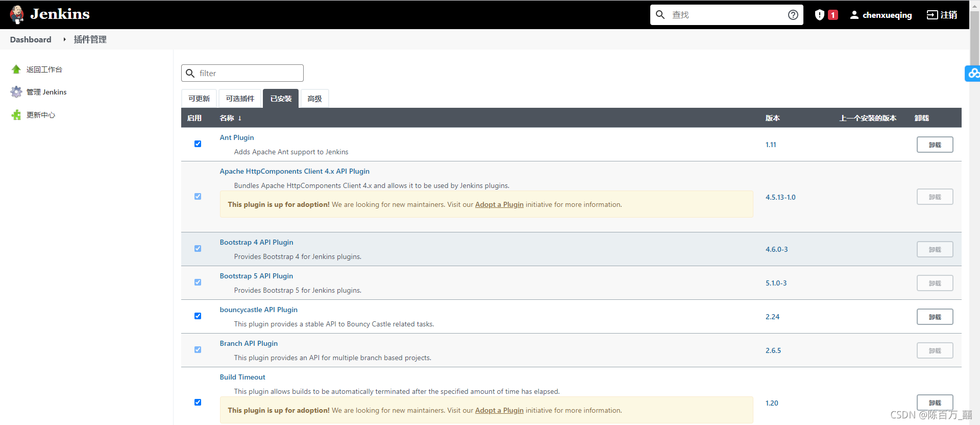Open the Ant Plugin link
Viewport: 980px width, 425px height.
click(237, 137)
